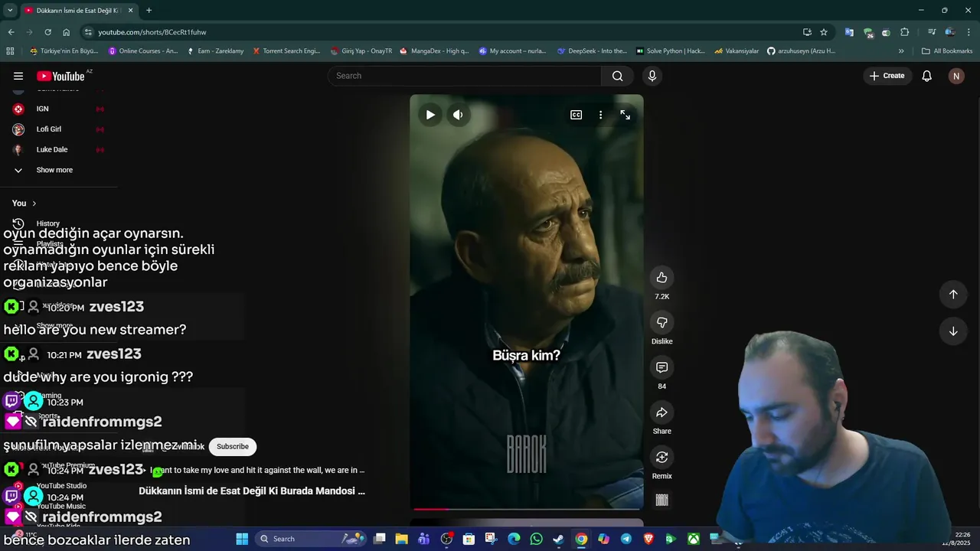Open the 84 comments panel
This screenshot has width=980, height=551.
click(662, 368)
